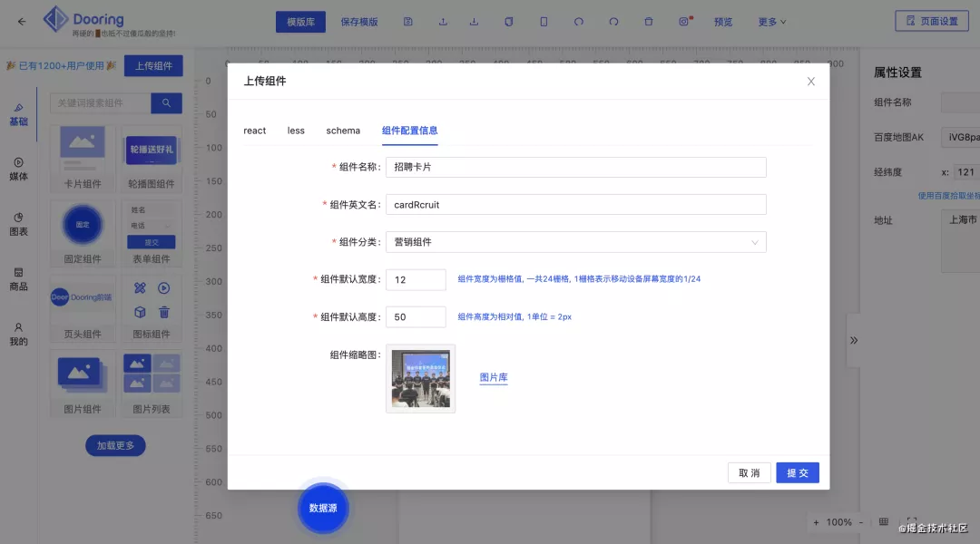Expand the 更多 more menu chevron
Viewport: 980px width, 544px height.
point(784,21)
